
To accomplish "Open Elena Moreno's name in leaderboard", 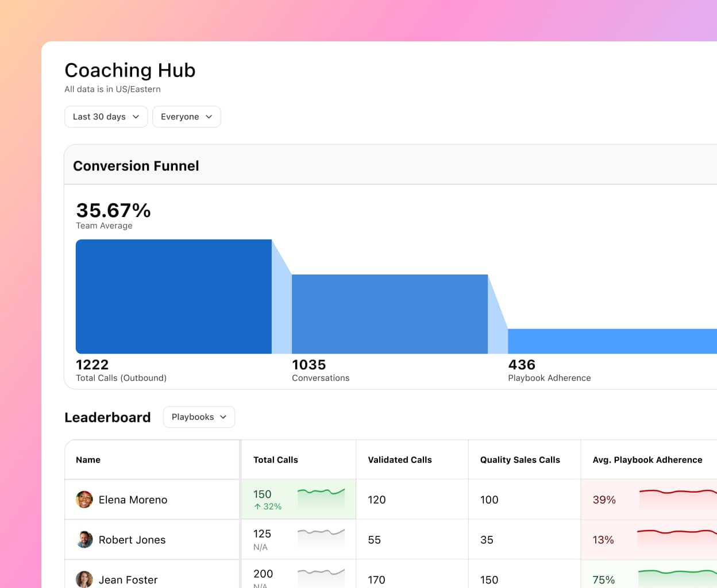I will tap(133, 500).
